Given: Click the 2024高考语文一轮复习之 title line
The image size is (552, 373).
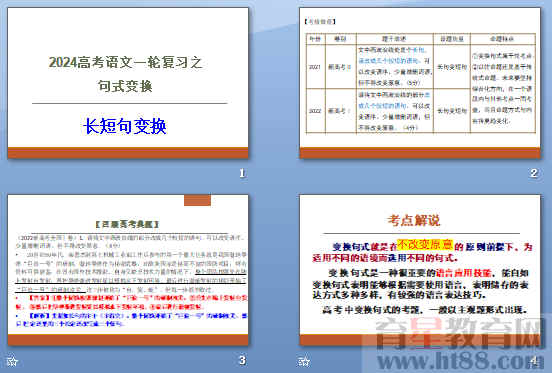Looking at the screenshot, I should pos(126,62).
